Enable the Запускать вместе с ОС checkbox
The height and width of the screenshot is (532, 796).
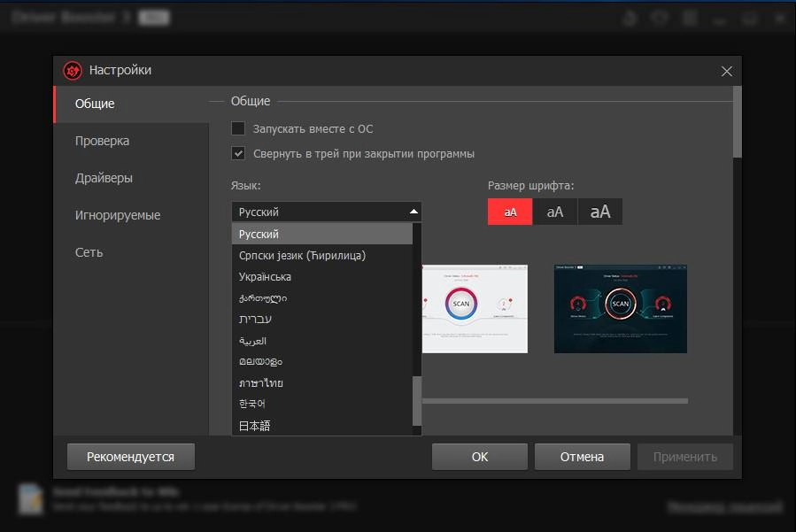pos(238,128)
